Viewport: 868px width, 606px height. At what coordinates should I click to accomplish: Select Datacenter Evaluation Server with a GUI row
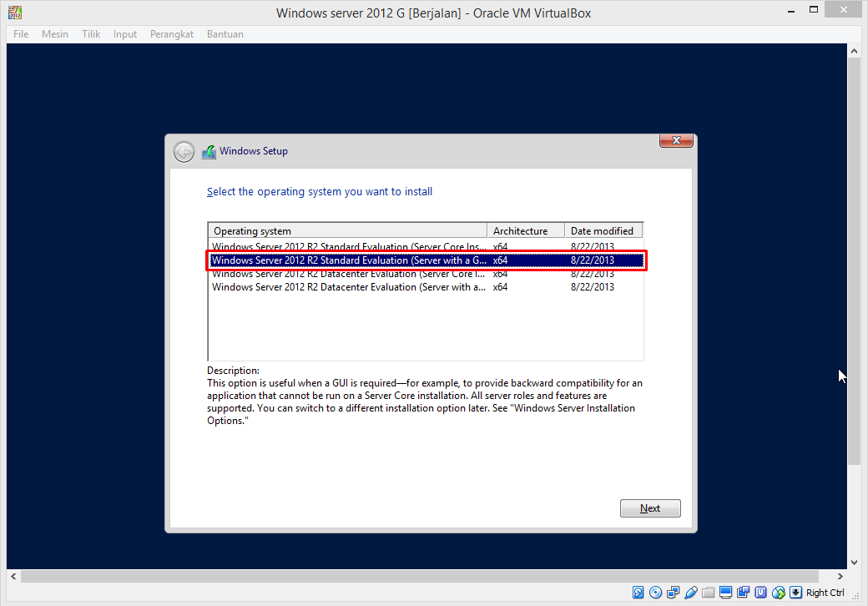pos(426,286)
